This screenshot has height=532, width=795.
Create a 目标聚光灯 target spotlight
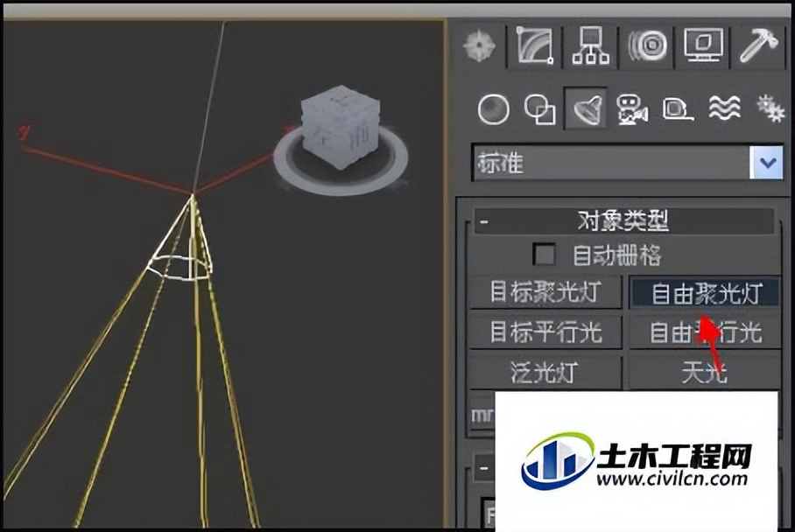(x=546, y=292)
